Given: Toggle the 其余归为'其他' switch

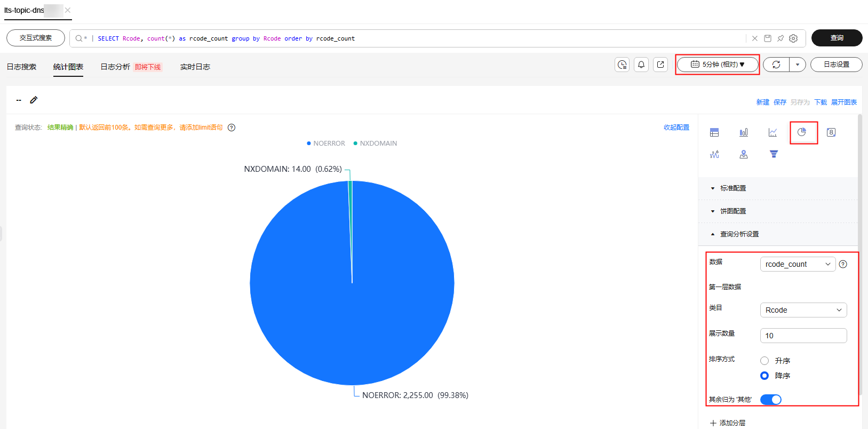Looking at the screenshot, I should point(771,400).
